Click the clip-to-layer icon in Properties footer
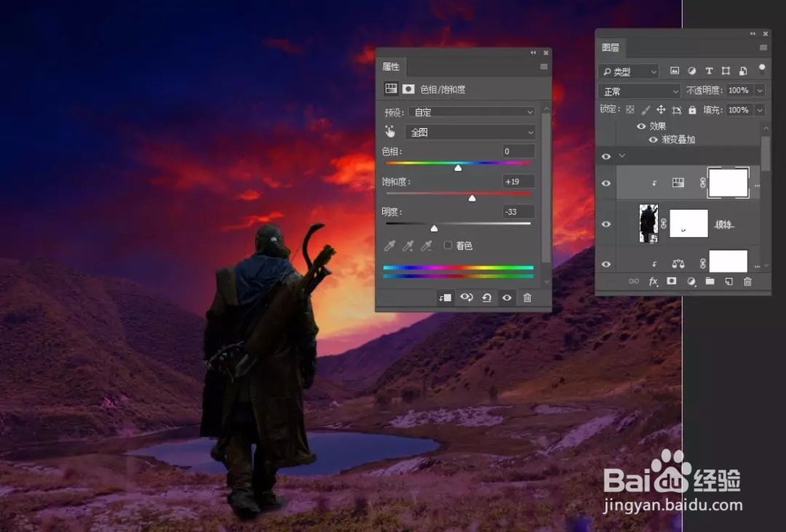The width and height of the screenshot is (786, 532). coord(445,298)
